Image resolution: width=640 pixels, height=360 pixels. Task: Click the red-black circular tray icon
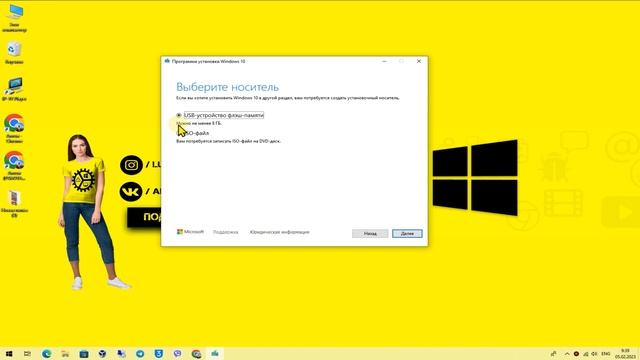click(x=576, y=354)
